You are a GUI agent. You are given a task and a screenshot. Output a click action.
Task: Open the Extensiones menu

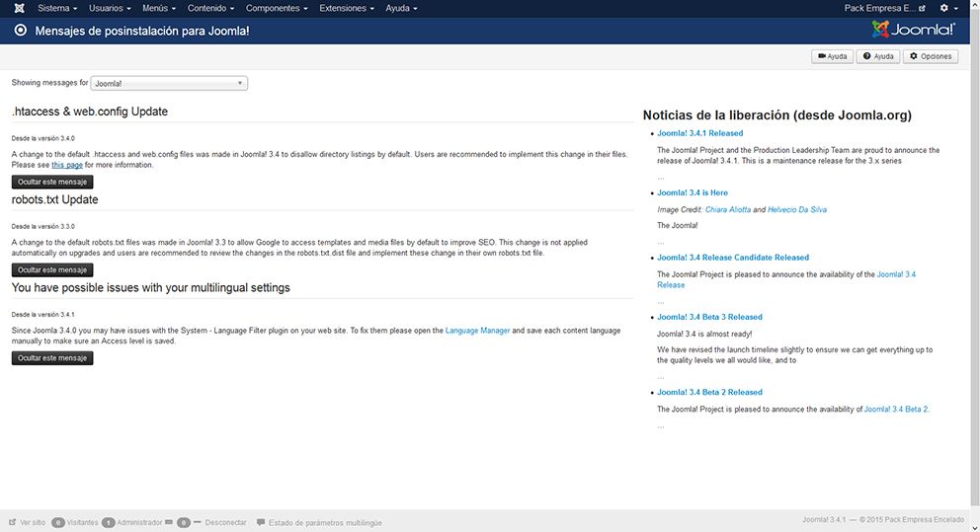pyautogui.click(x=346, y=8)
